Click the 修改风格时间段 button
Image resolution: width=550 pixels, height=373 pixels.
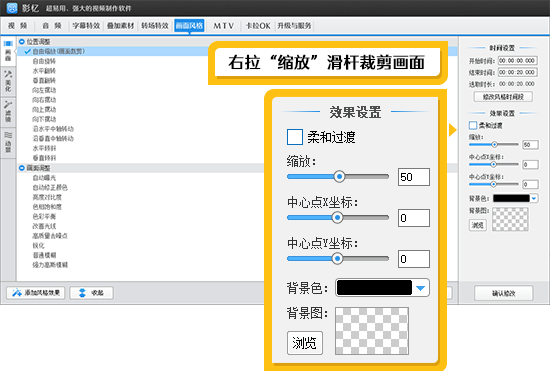pyautogui.click(x=503, y=97)
